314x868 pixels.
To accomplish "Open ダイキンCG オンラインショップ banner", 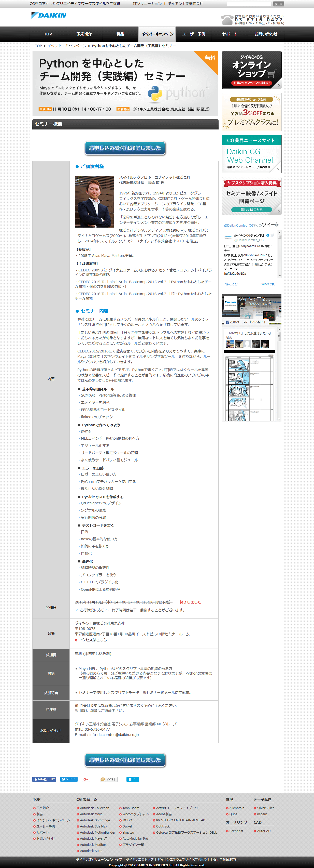I will tap(251, 70).
